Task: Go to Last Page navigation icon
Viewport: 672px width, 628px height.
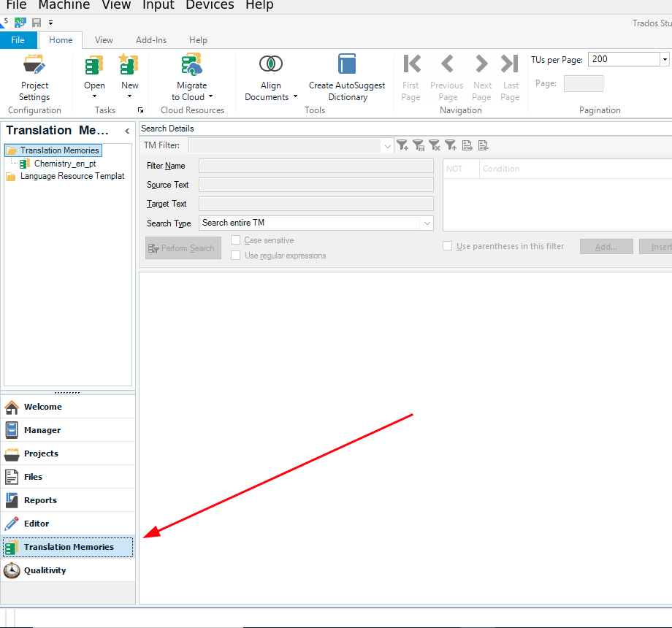Action: coord(510,64)
